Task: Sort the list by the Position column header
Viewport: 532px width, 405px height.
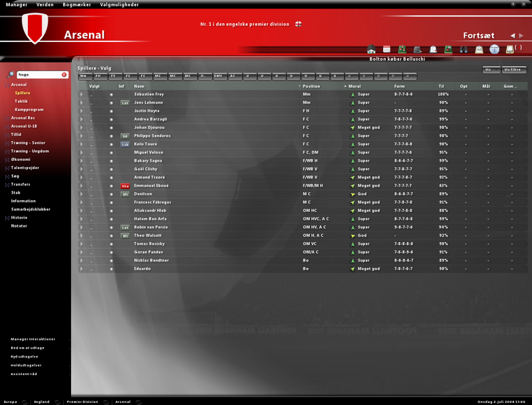Action: coord(311,86)
